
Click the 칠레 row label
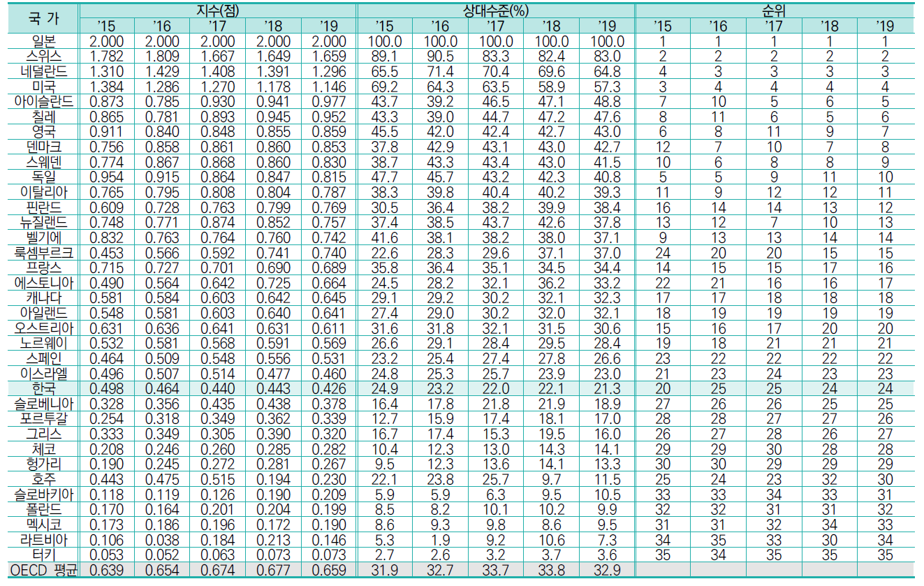point(43,117)
